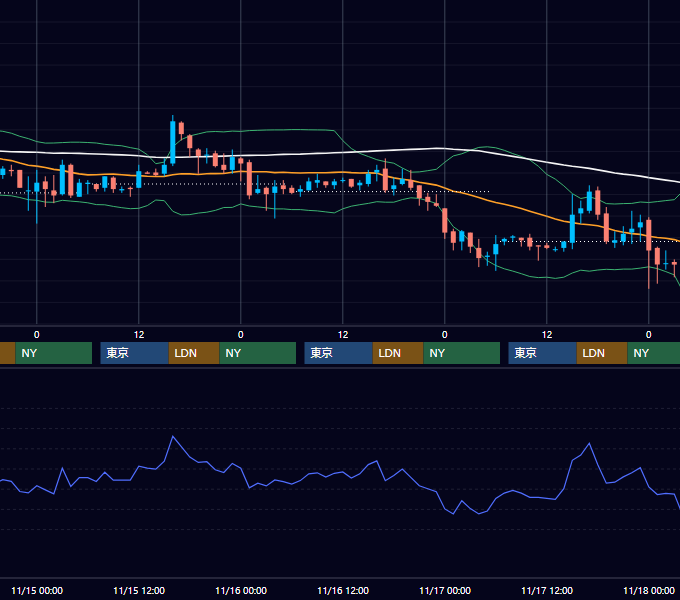680x600 pixels.
Task: Click the 11/16 12:00 date label
Action: click(343, 590)
